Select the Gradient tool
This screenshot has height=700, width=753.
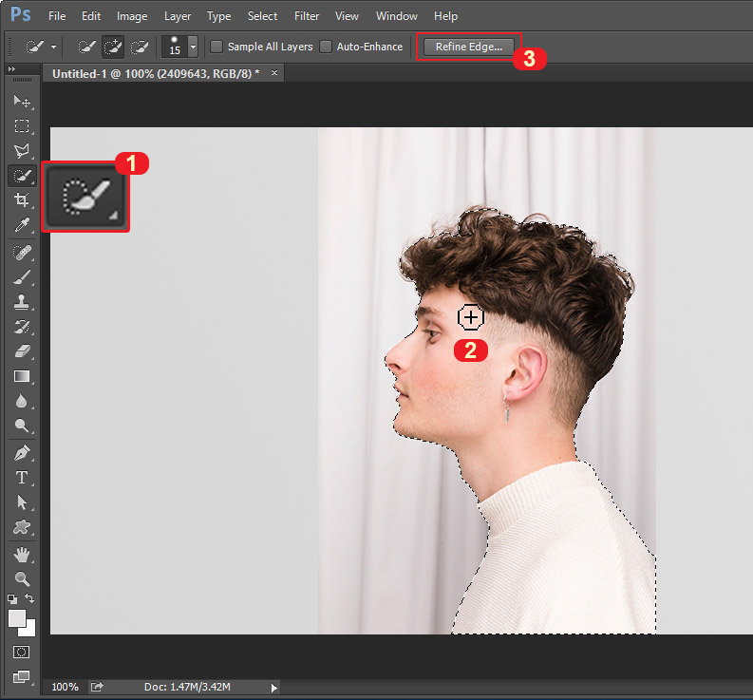tap(22, 376)
